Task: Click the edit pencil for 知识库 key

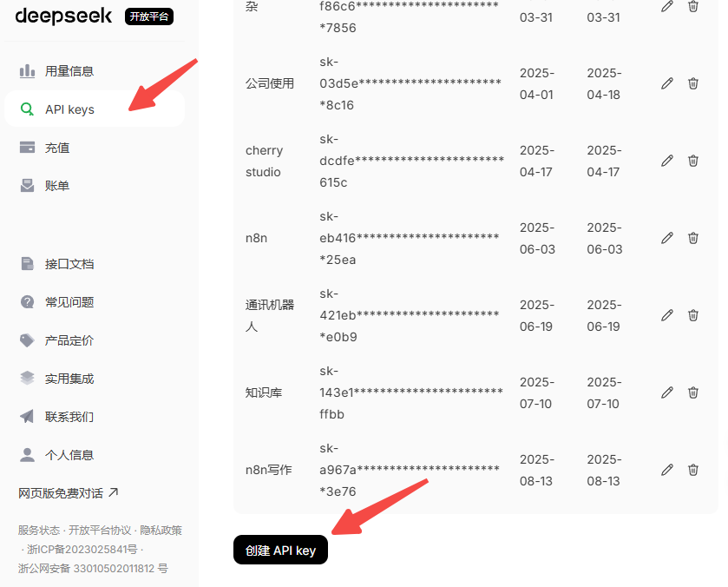Action: (x=666, y=392)
